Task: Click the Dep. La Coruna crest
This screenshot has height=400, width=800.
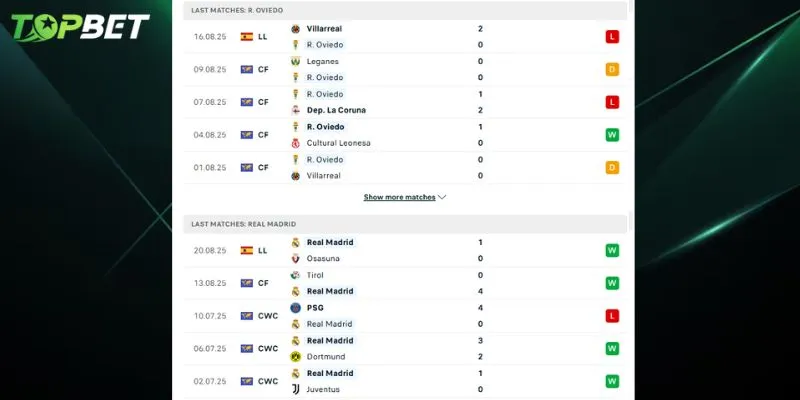Action: coord(295,110)
